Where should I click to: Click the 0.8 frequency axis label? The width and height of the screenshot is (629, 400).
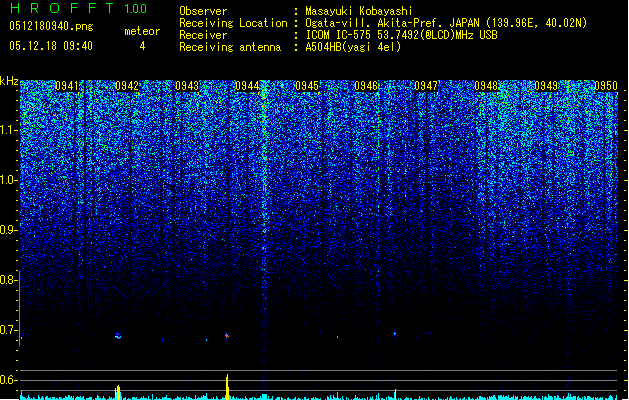9,280
